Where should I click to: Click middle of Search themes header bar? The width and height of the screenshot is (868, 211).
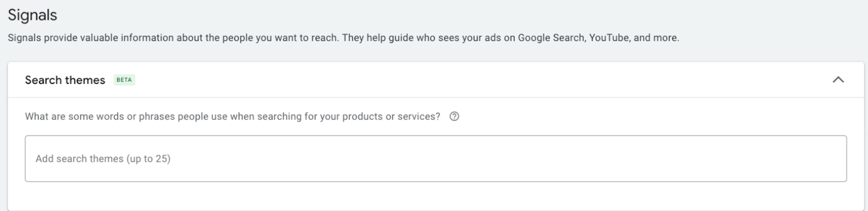[x=436, y=80]
